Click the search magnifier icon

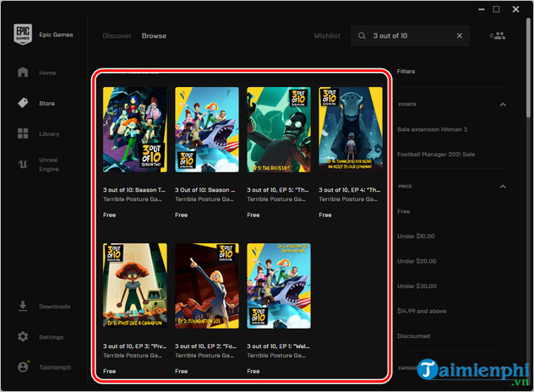[362, 35]
